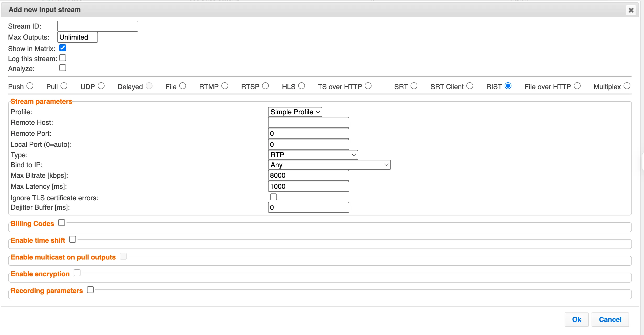Enable the Recording parameters section
This screenshot has width=644, height=335.
[x=90, y=290]
